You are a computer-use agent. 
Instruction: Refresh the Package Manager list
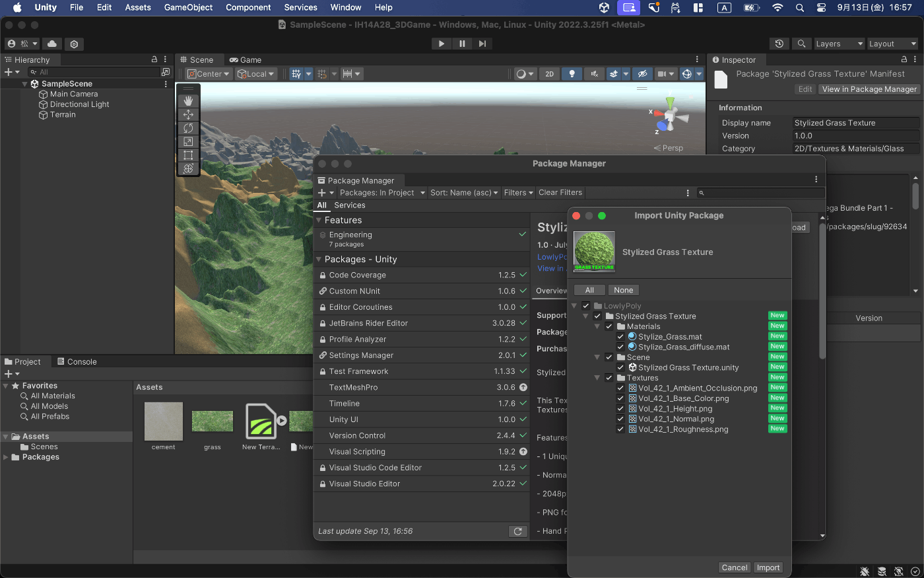518,531
